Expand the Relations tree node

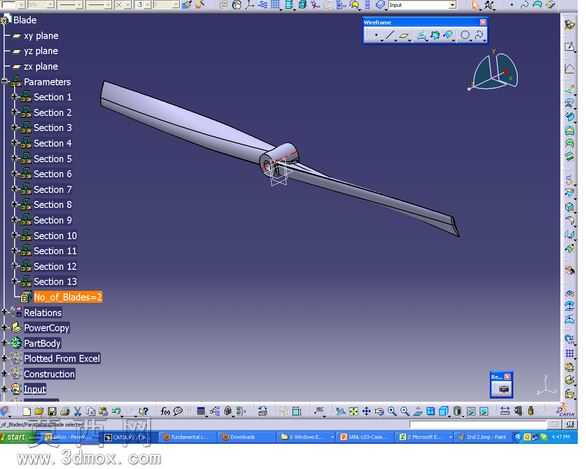tap(4, 312)
